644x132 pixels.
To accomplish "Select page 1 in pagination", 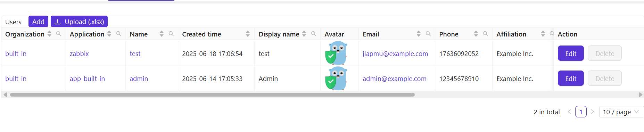I will 581,112.
